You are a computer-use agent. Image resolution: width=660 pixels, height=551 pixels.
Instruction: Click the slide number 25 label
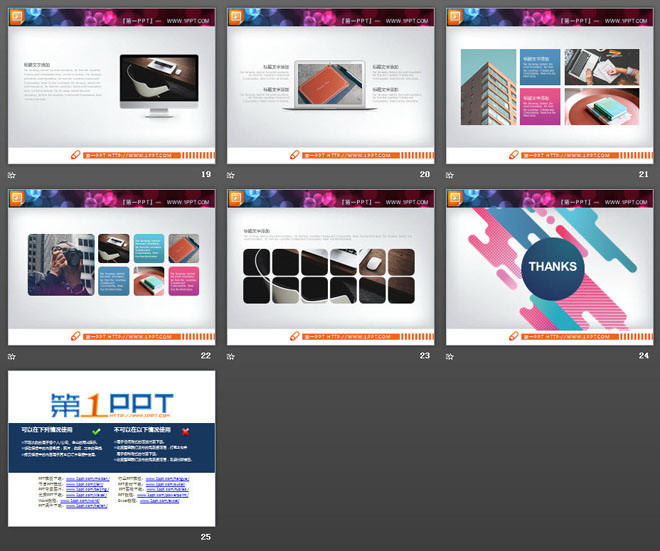(x=205, y=537)
